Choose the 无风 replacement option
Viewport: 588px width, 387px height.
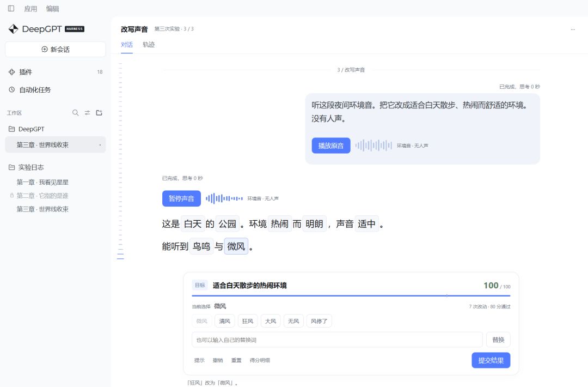pos(293,321)
